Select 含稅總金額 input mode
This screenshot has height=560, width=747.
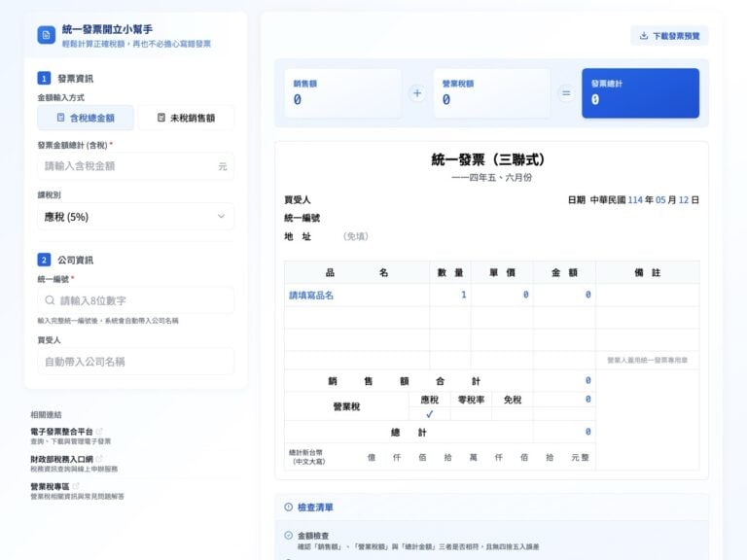point(85,118)
